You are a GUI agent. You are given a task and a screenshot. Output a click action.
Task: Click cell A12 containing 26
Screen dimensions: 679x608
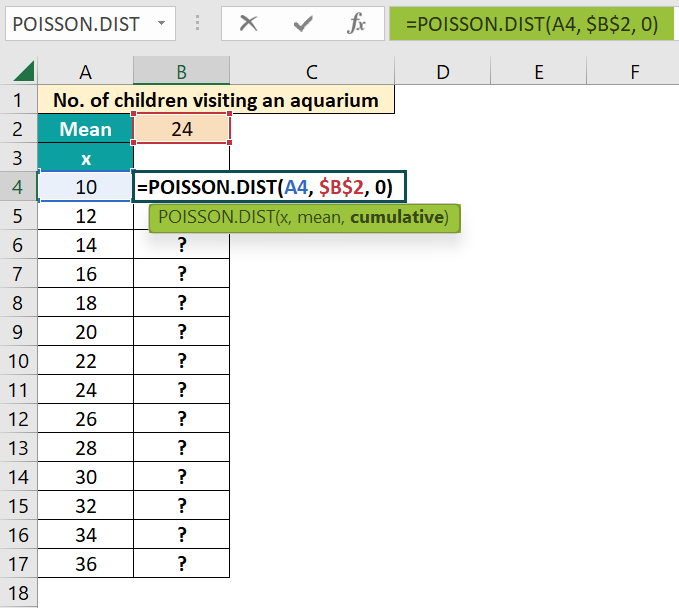point(85,419)
